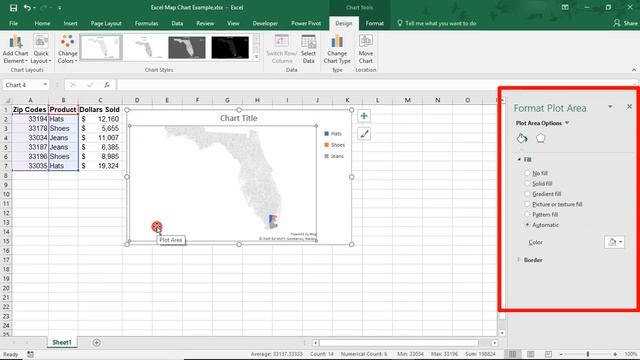The image size is (640, 360).
Task: Select the No fill radio option
Action: pyautogui.click(x=527, y=173)
